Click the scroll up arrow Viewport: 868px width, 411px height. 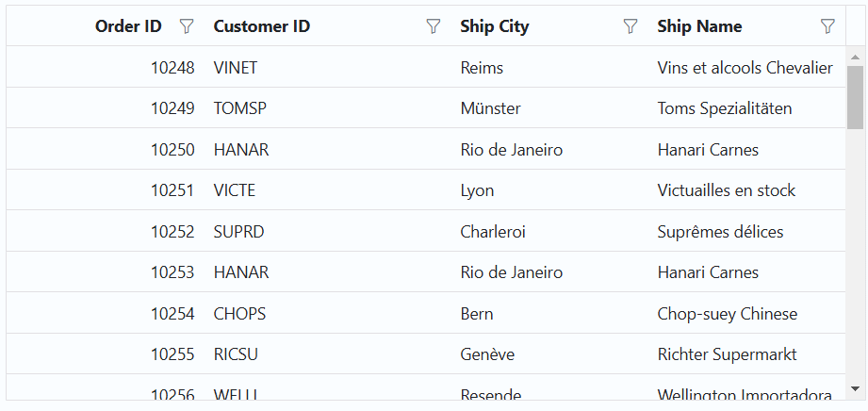click(855, 57)
